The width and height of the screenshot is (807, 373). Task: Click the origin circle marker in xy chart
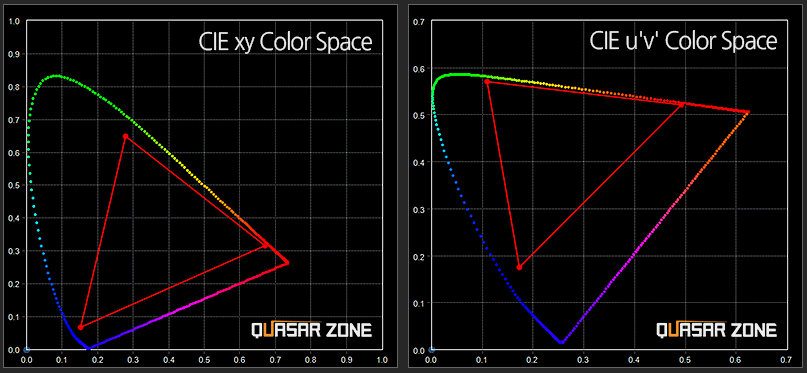pos(27,350)
